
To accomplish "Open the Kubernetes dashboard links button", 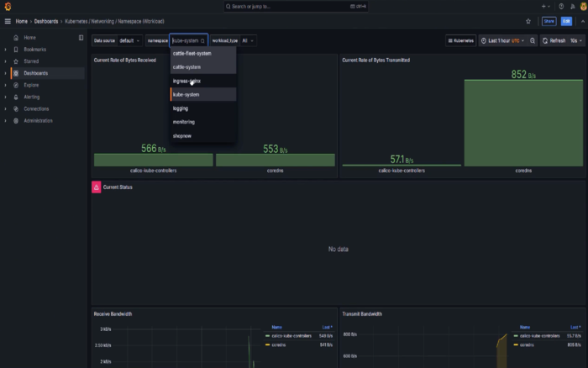I will [461, 40].
